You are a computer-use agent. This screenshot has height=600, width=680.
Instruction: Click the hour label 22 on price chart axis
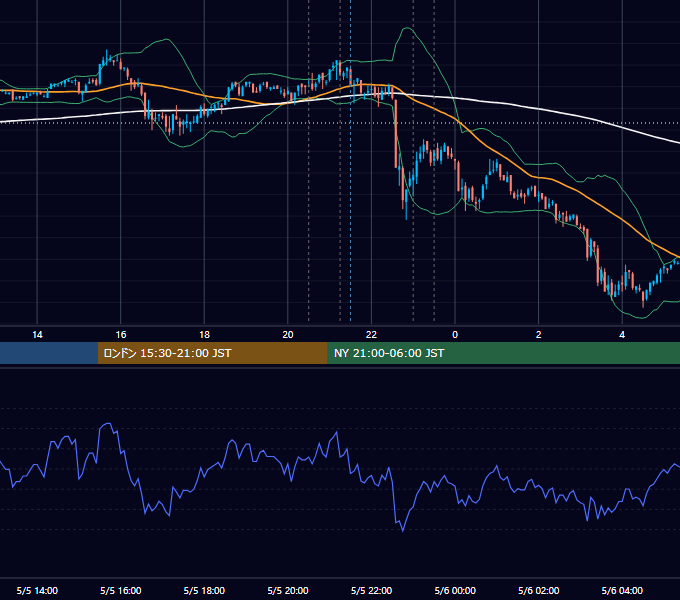371,335
